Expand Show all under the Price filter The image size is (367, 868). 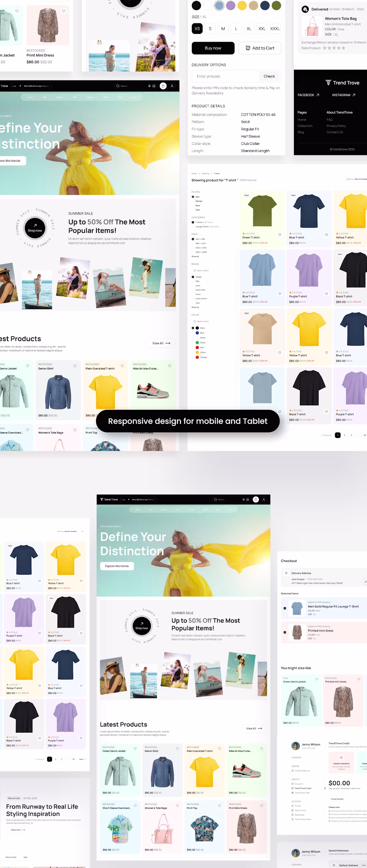pyautogui.click(x=195, y=256)
